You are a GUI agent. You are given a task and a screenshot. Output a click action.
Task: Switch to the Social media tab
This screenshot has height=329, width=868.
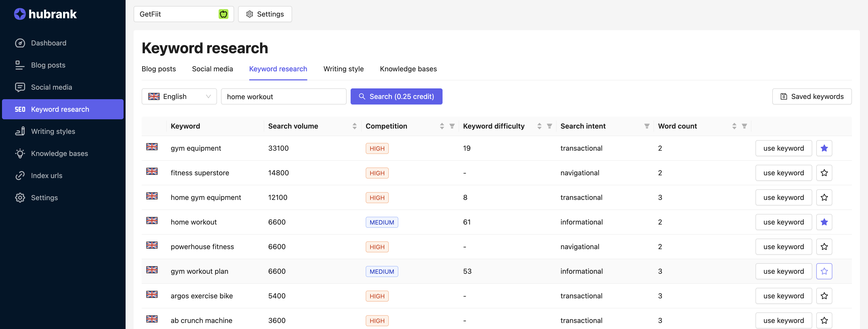coord(212,69)
